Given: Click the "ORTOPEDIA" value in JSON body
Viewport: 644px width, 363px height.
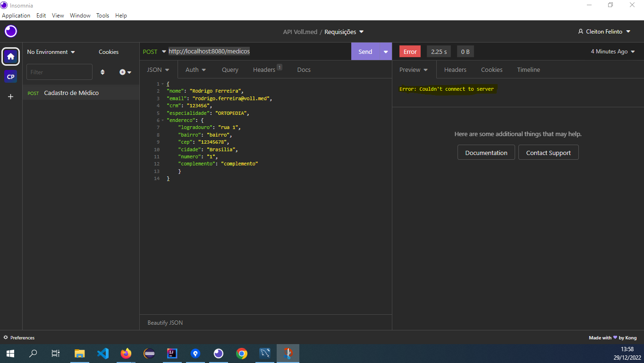Looking at the screenshot, I should click(231, 113).
